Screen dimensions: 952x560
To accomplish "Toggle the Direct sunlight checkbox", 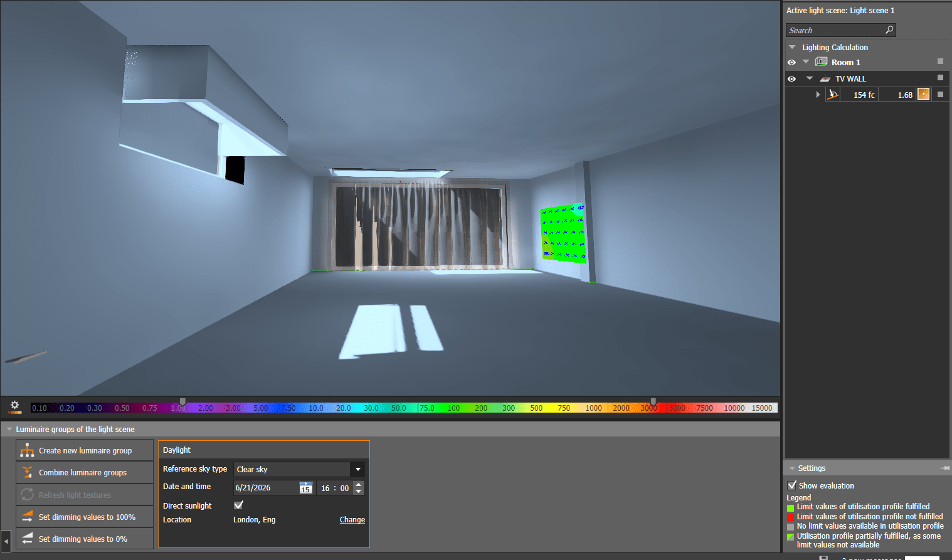I will click(238, 505).
